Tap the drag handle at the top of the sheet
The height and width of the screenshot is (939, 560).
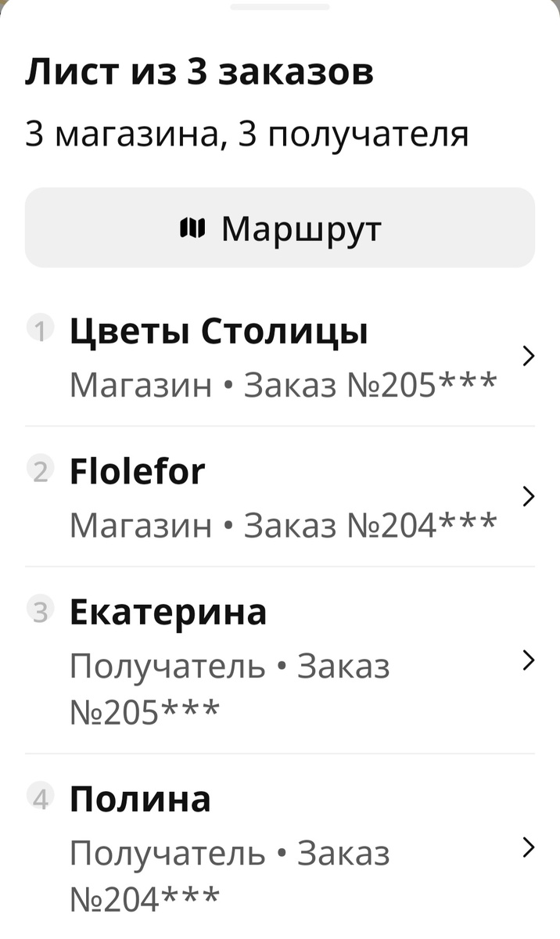point(280,7)
